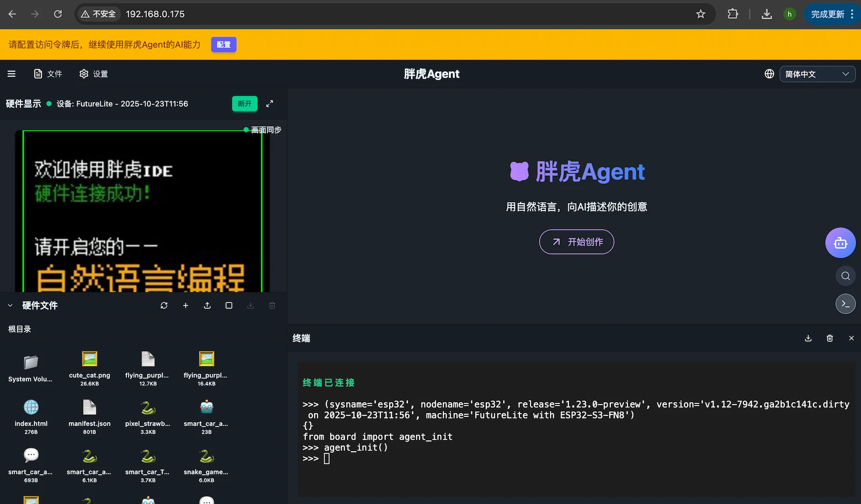Open the upload icon in hardware files toolbar
This screenshot has height=504, width=861.
207,305
